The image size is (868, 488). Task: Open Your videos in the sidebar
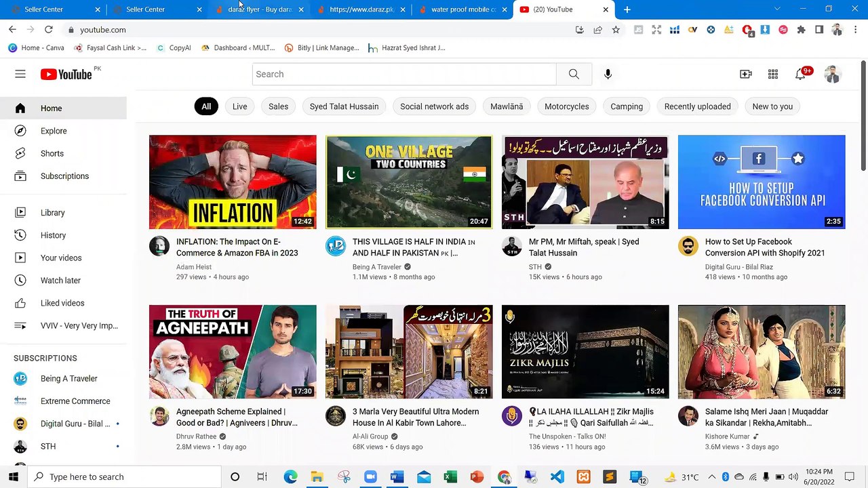(x=63, y=258)
